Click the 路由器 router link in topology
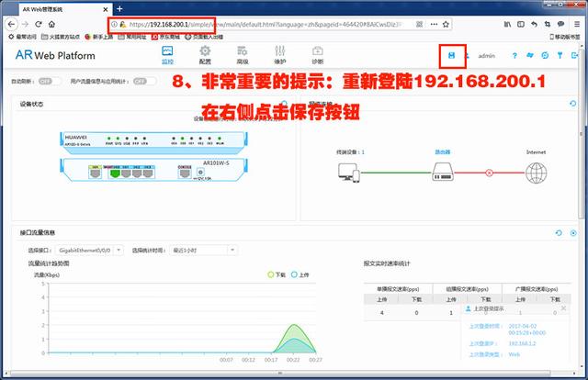Screen dimensions: 588x380 [x=443, y=152]
